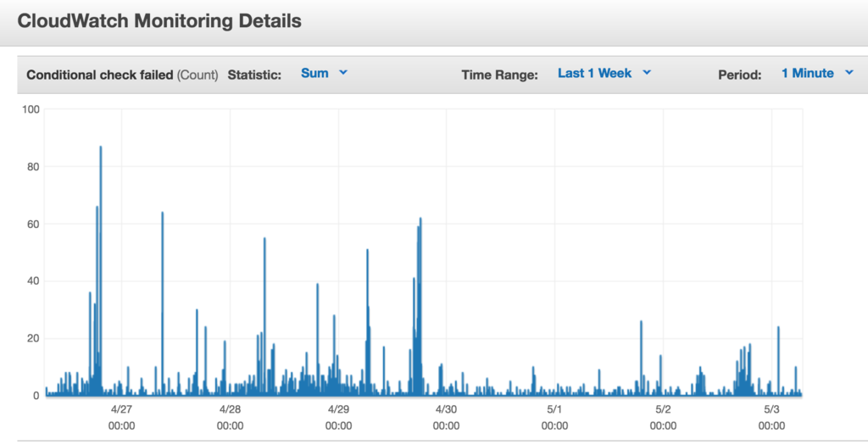This screenshot has width=868, height=444.
Task: Open the Period dropdown showing 1 Minute
Action: click(817, 73)
